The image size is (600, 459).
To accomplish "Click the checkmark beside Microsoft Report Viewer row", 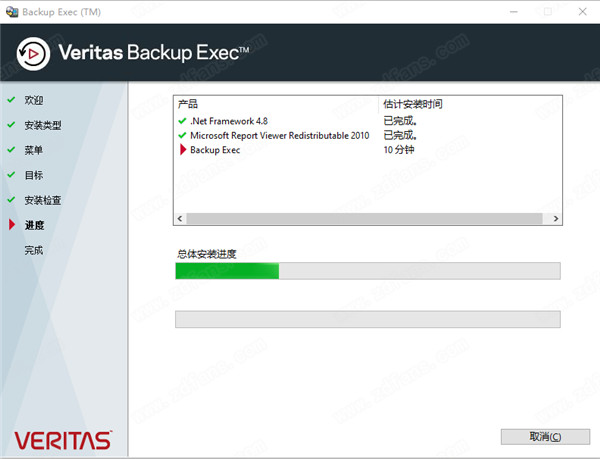I will (182, 135).
